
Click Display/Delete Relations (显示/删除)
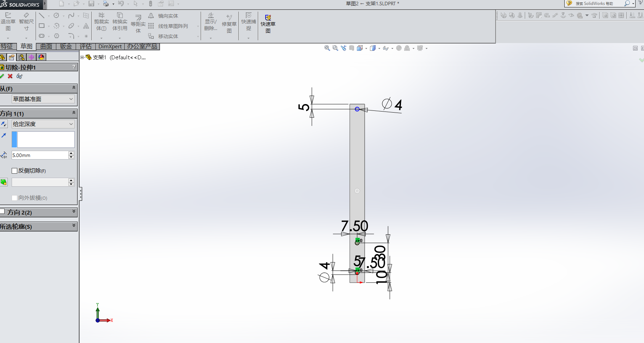(211, 22)
